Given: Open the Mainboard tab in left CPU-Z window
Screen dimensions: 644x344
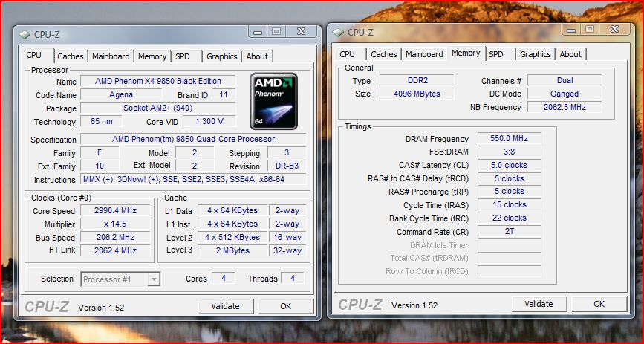Looking at the screenshot, I should point(111,56).
